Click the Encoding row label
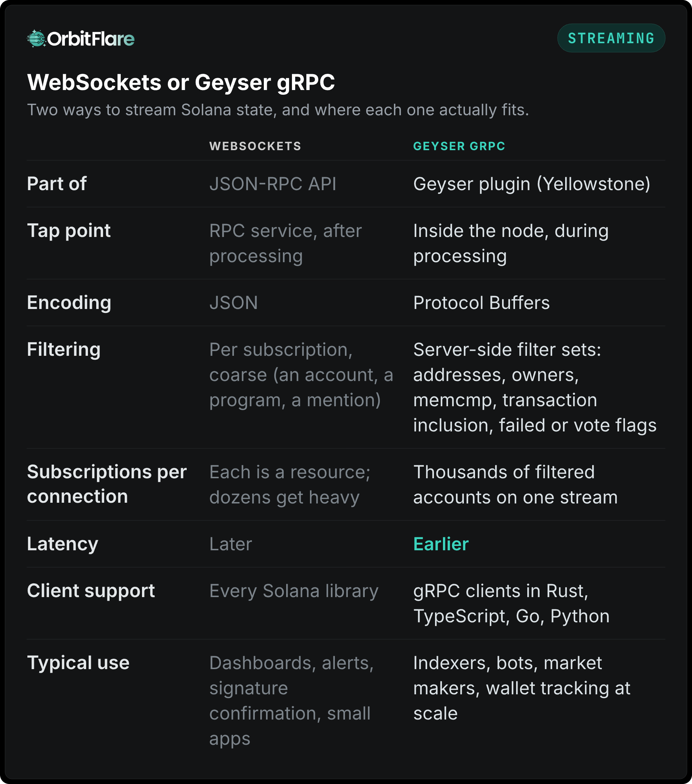 [69, 303]
